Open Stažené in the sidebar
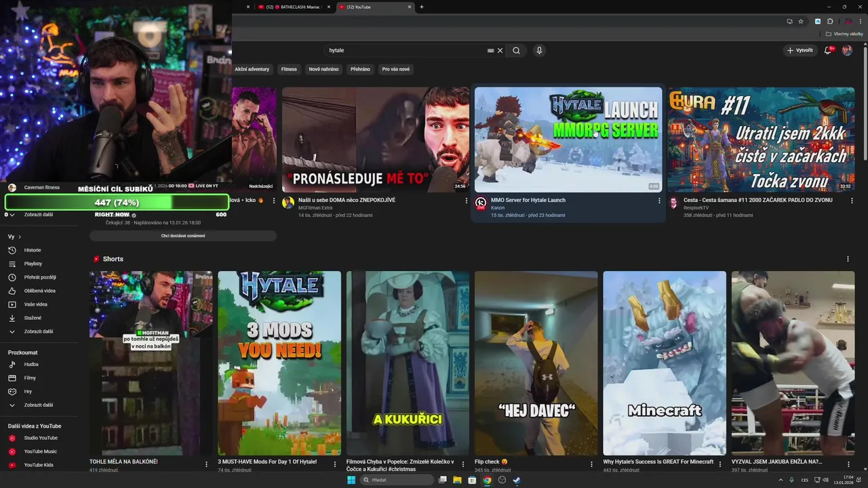868x488 pixels. pyautogui.click(x=33, y=318)
